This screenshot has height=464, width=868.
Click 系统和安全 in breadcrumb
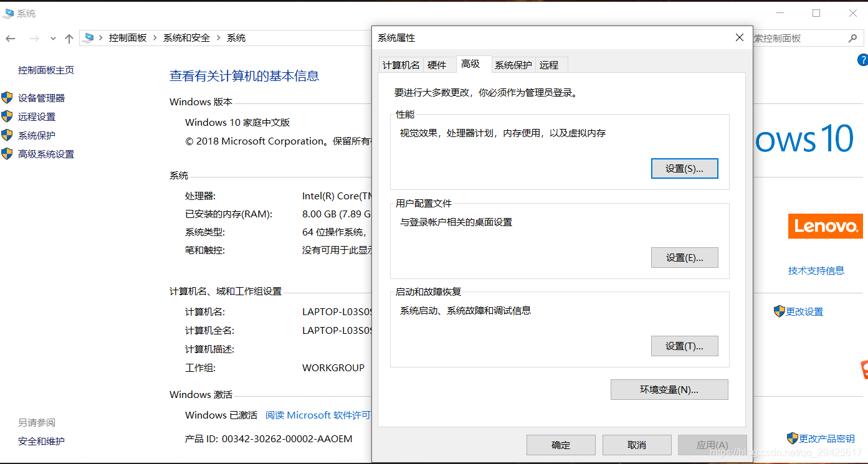click(186, 38)
